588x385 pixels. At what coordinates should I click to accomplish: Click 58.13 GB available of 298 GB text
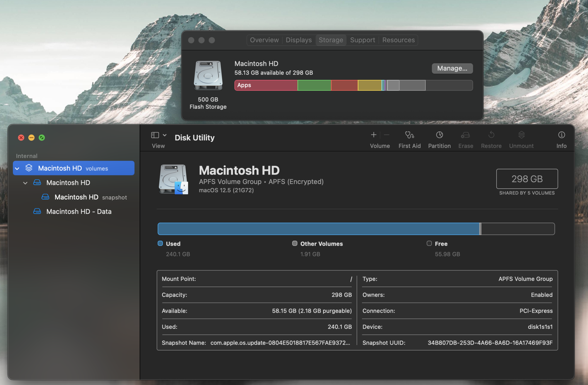pos(273,73)
